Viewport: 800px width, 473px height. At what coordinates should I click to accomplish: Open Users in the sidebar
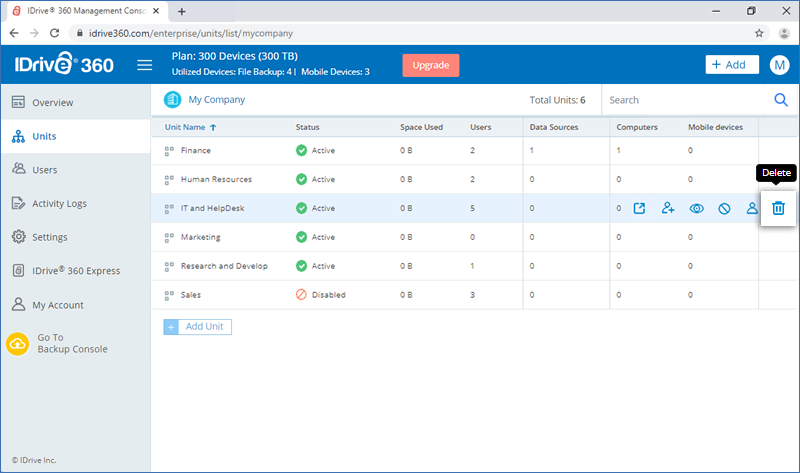76,170
